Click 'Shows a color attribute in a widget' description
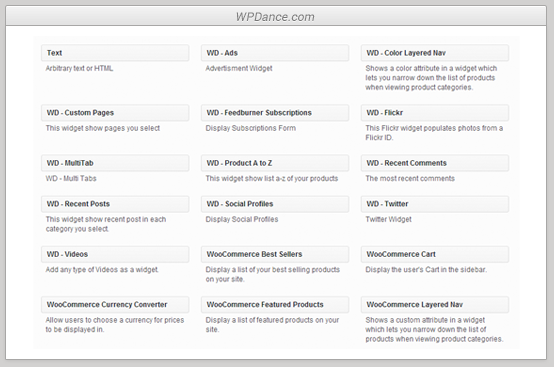 tap(431, 78)
